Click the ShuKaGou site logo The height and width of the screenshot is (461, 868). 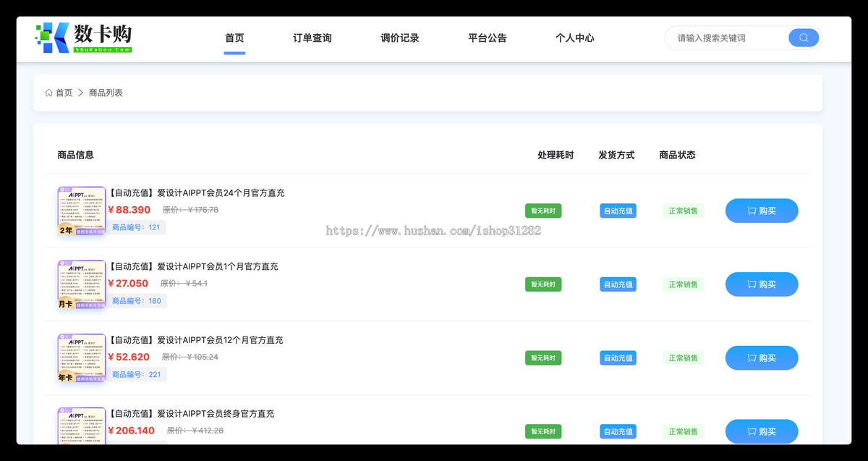coord(84,38)
